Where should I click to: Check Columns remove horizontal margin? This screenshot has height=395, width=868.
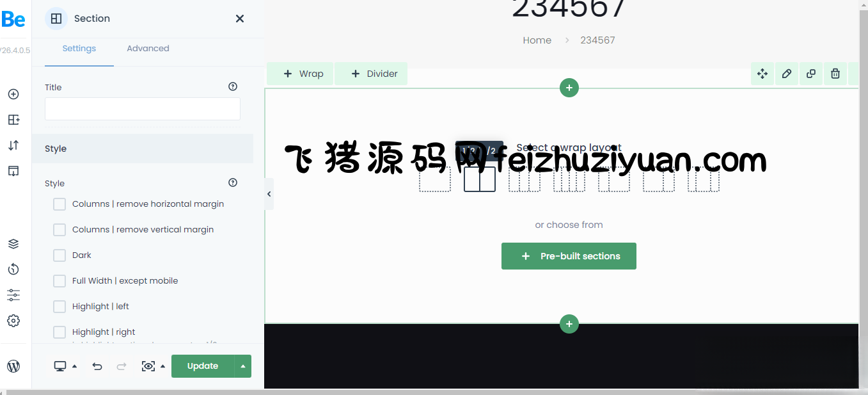tap(59, 204)
